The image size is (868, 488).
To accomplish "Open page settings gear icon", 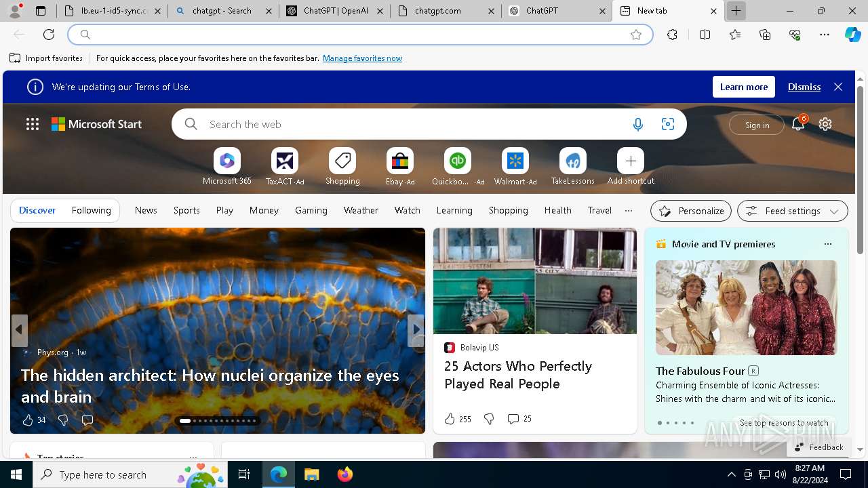I will 825,124.
